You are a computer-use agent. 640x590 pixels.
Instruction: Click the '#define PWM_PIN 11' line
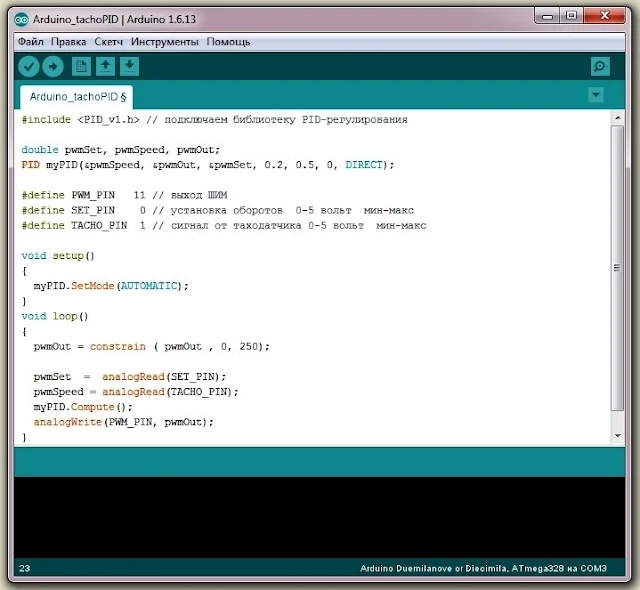pos(124,195)
